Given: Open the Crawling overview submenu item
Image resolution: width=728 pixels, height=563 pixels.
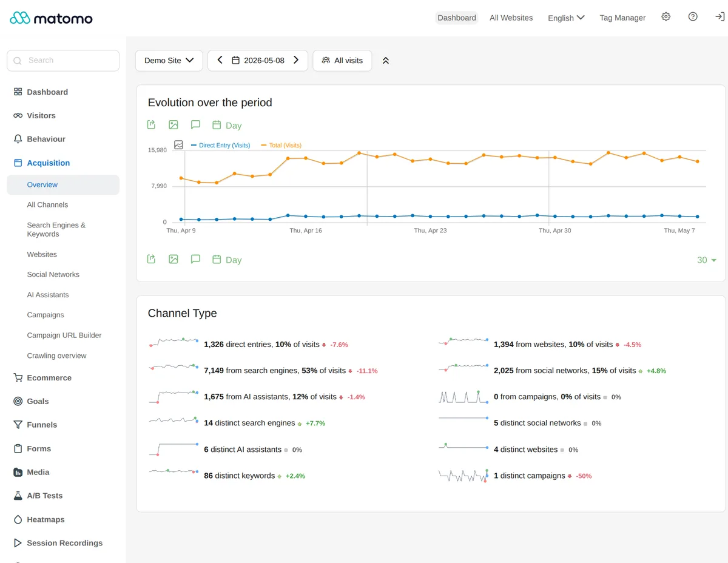Looking at the screenshot, I should [x=57, y=356].
